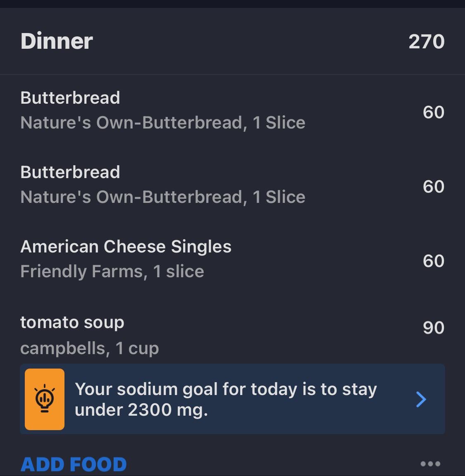Image resolution: width=465 pixels, height=476 pixels.
Task: Open the second Butterbread entry
Action: [232, 185]
